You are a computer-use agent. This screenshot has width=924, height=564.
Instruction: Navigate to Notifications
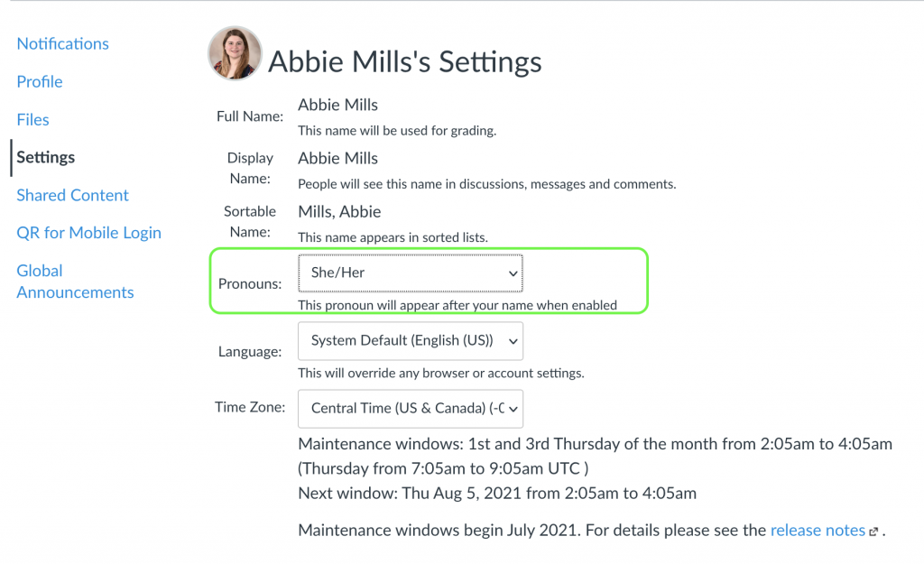pyautogui.click(x=62, y=43)
